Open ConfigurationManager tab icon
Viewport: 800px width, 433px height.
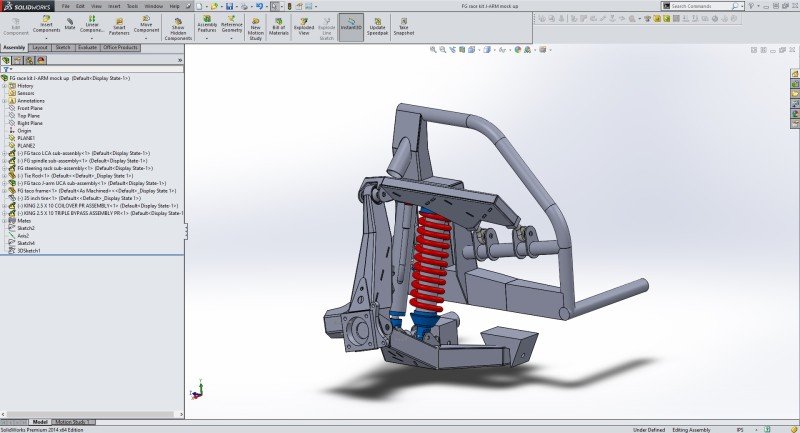(30, 60)
